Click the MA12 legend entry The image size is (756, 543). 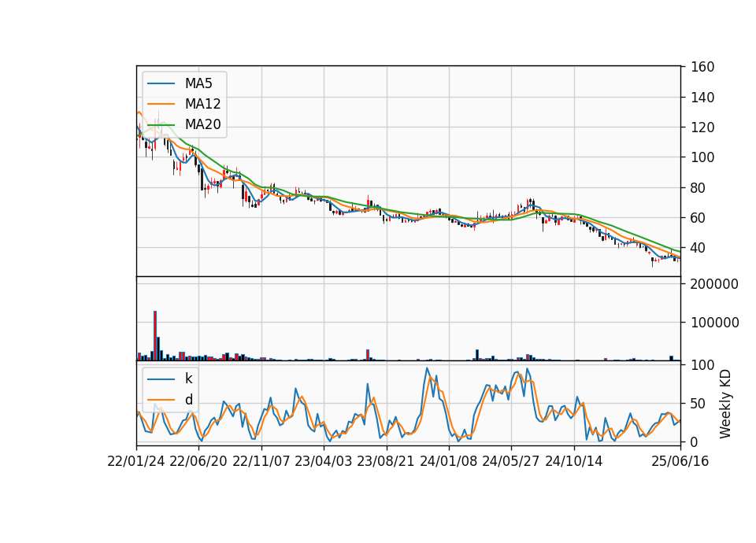point(184,104)
